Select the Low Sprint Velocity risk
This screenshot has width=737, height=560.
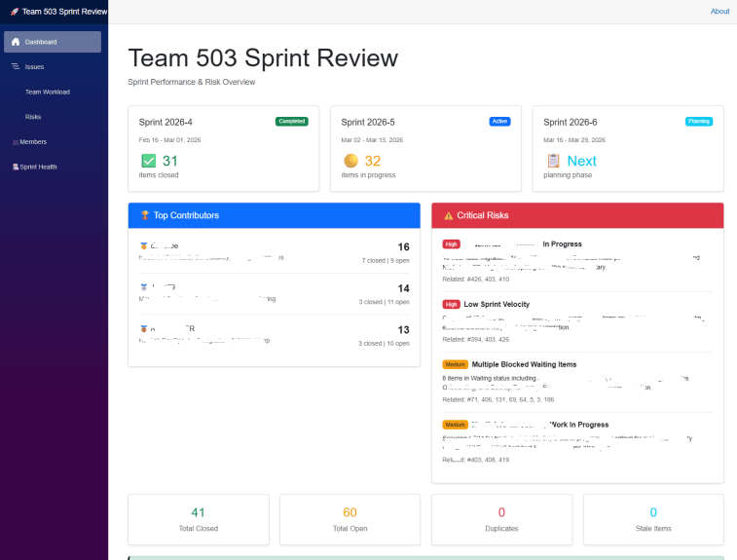(497, 304)
